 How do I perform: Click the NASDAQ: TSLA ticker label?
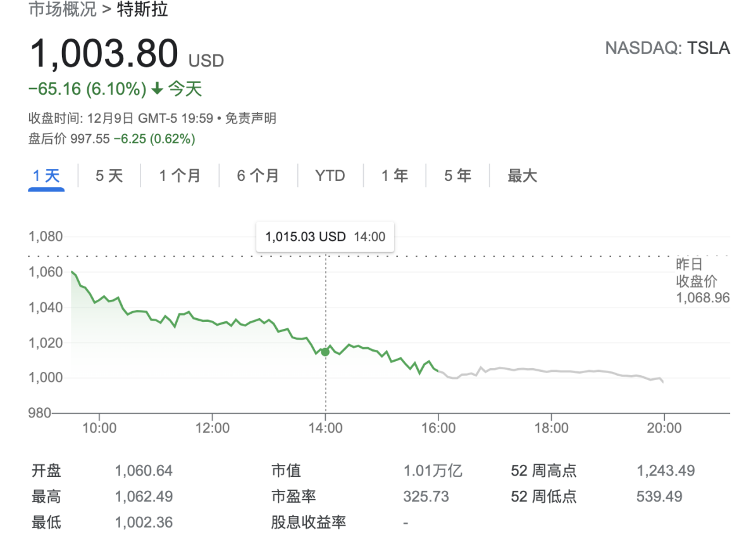coord(667,48)
